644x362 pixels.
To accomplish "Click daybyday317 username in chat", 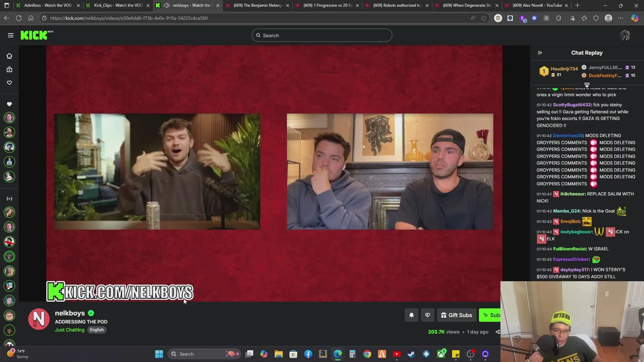I will [575, 270].
